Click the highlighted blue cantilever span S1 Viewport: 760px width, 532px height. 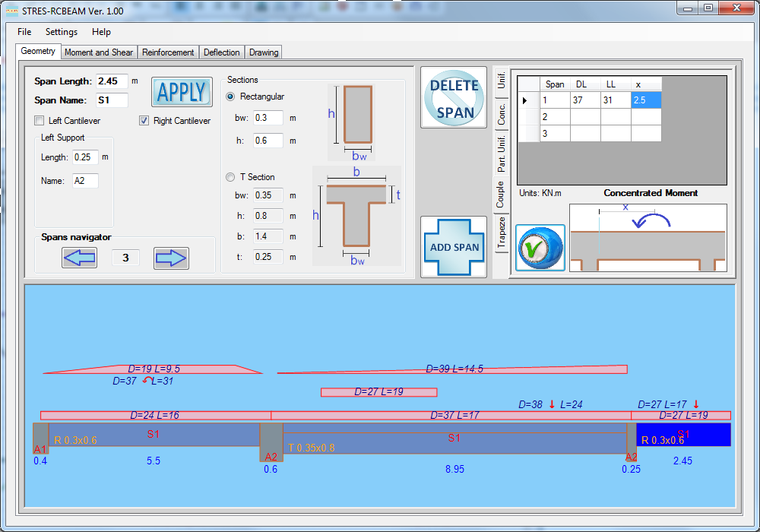pos(683,435)
